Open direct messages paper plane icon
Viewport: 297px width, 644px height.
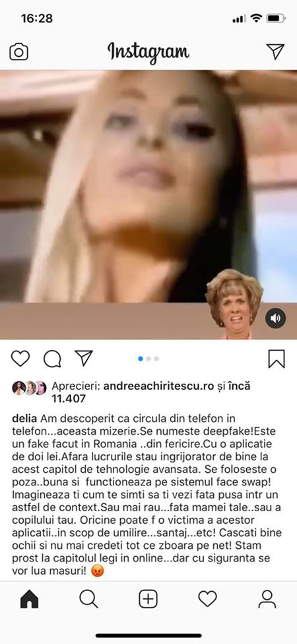coord(275,52)
